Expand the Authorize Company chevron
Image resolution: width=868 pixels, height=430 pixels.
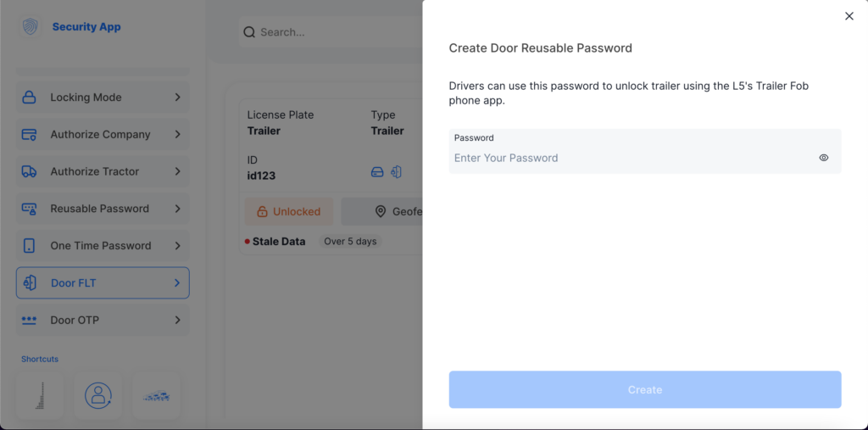pyautogui.click(x=177, y=134)
